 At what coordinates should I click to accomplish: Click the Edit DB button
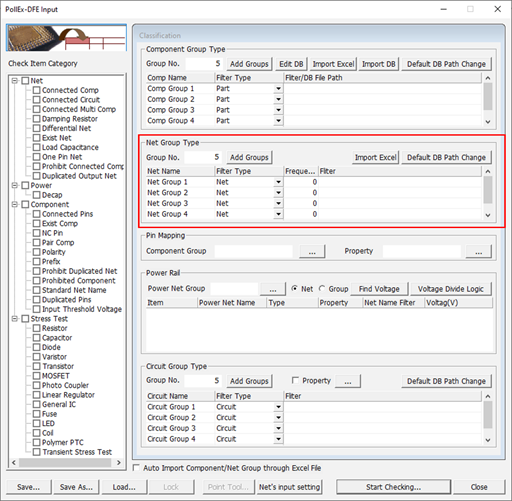point(291,64)
